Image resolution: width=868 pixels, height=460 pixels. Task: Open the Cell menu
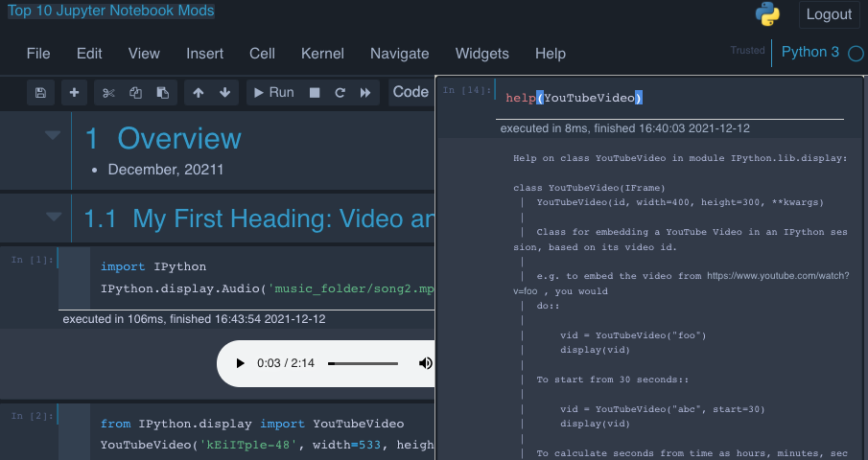(262, 54)
